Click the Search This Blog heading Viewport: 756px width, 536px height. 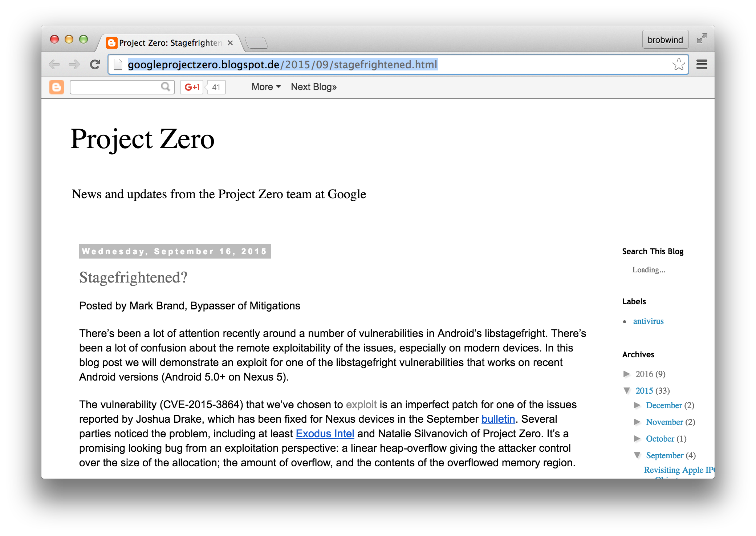pyautogui.click(x=653, y=251)
